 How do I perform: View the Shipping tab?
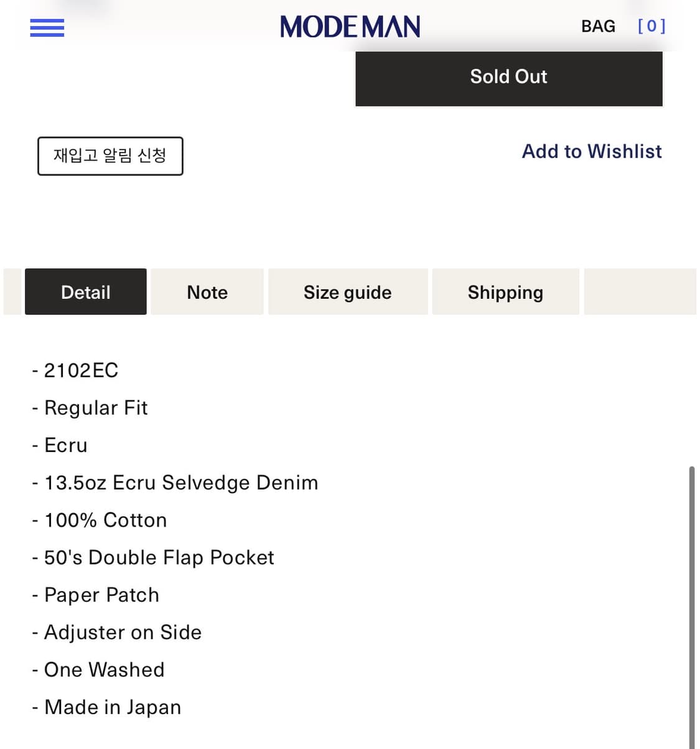tap(505, 291)
